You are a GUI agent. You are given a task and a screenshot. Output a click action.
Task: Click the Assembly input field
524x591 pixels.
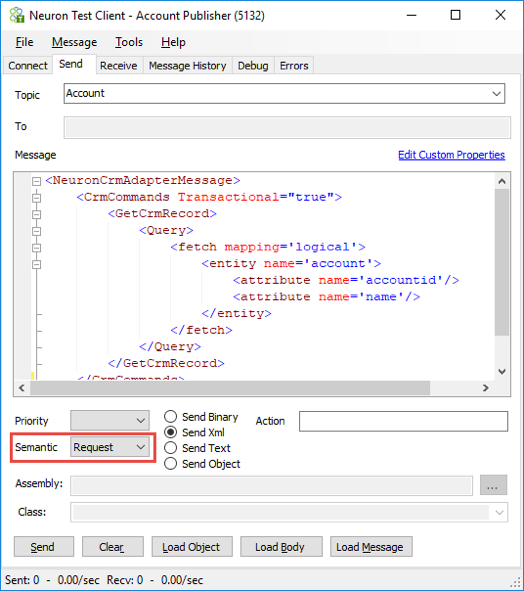(x=271, y=485)
